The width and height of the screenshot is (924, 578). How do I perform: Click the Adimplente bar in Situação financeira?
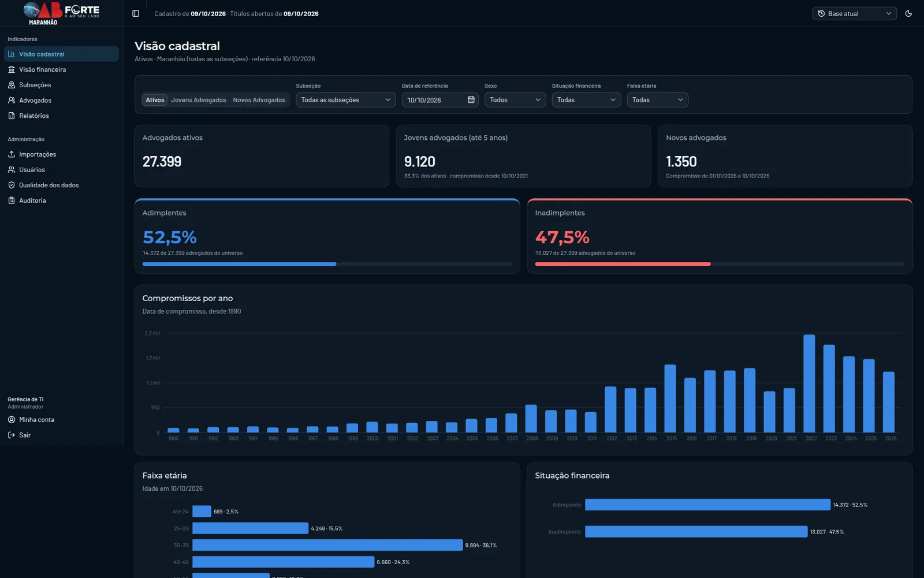click(x=707, y=505)
